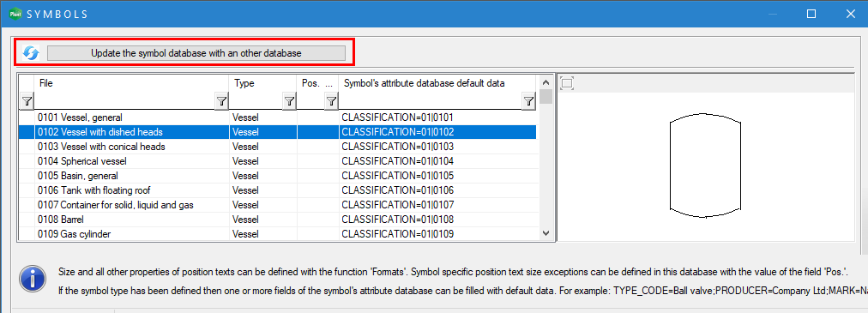Click Update the symbol database button
This screenshot has width=868, height=313.
196,53
